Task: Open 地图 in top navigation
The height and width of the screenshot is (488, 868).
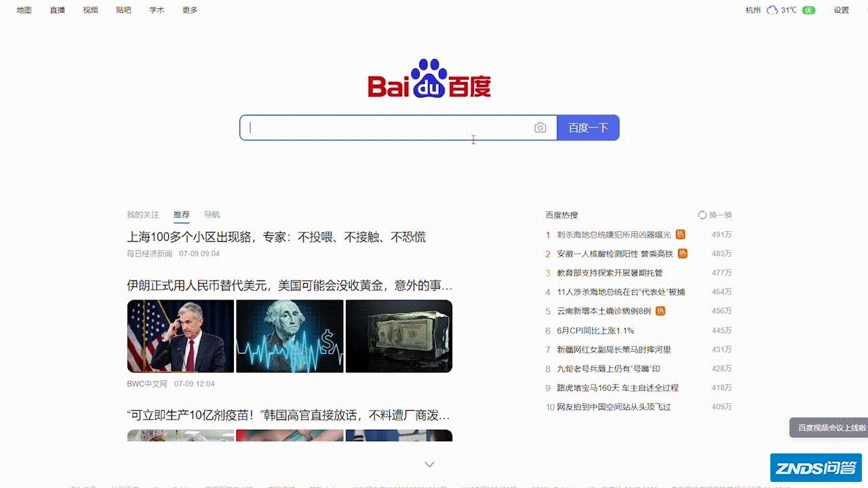Action: (24, 10)
